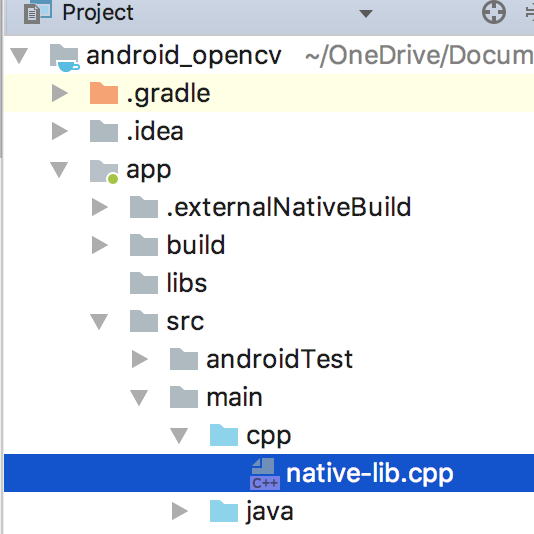Expand the java folder arrow
Image resolution: width=534 pixels, height=534 pixels.
point(180,511)
